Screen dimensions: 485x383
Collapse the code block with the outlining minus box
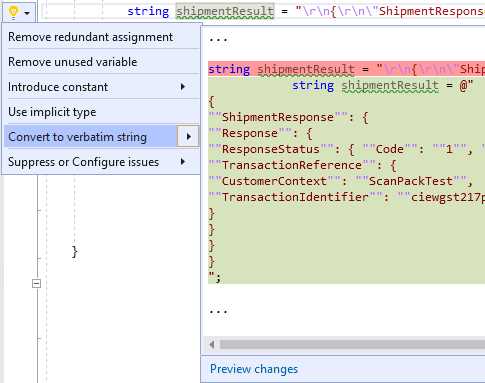point(36,284)
